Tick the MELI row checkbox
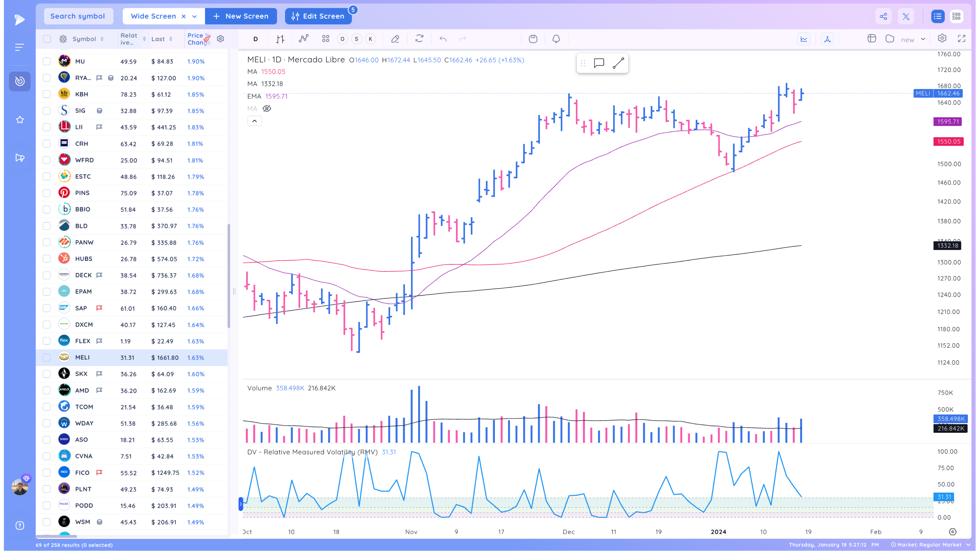 coord(46,358)
